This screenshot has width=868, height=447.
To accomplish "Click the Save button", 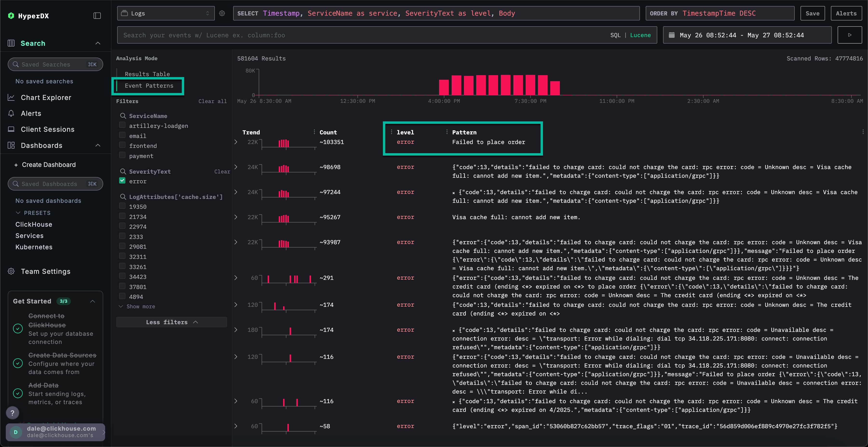I will click(812, 13).
